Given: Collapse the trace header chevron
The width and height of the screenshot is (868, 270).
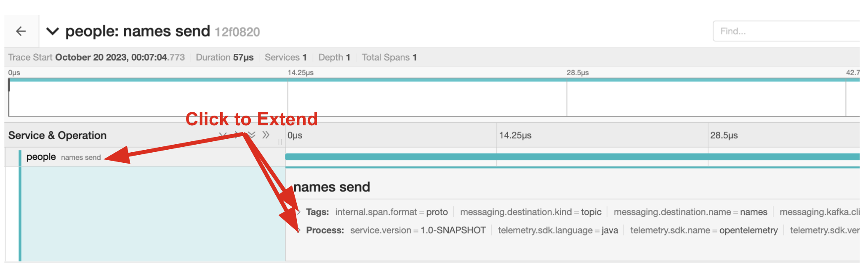Looking at the screenshot, I should click(52, 31).
